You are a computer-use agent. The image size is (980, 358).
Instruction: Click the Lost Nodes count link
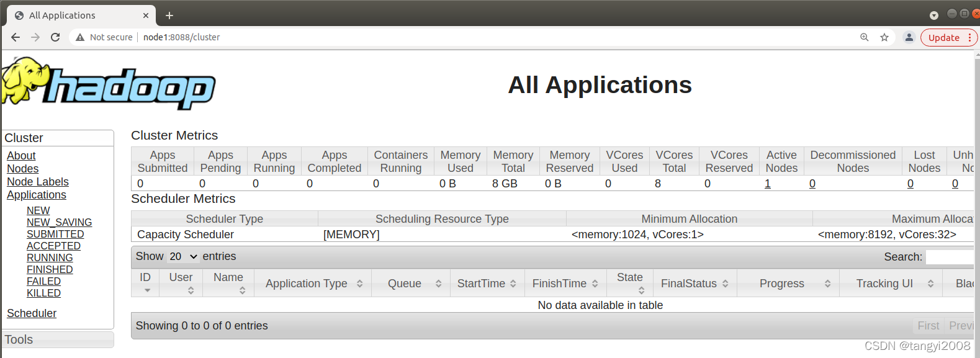pyautogui.click(x=910, y=184)
